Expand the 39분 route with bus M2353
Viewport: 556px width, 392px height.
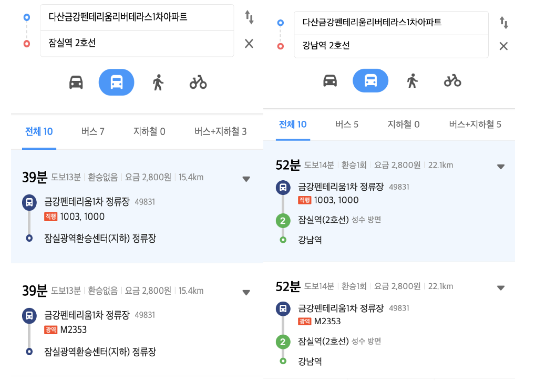click(246, 293)
